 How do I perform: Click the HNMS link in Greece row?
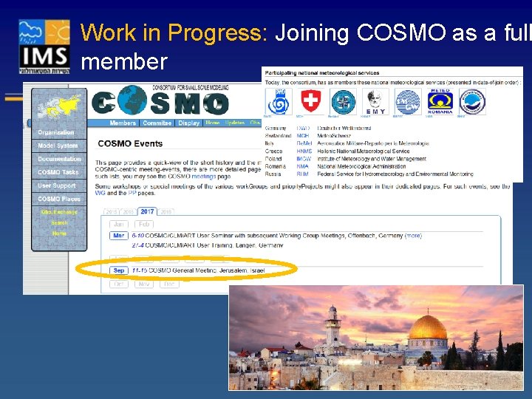[x=304, y=151]
